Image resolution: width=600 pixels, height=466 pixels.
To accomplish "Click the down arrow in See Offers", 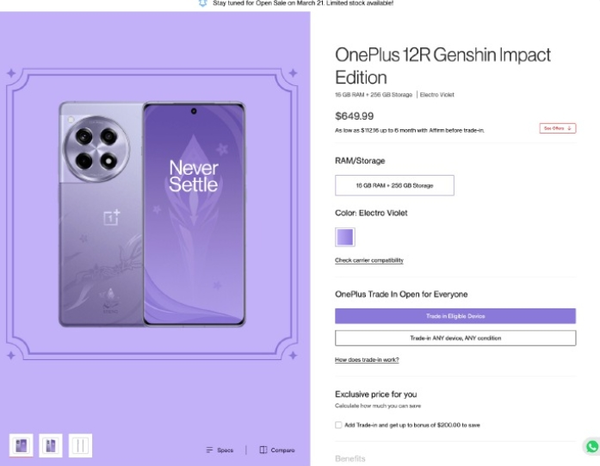I will [x=569, y=128].
